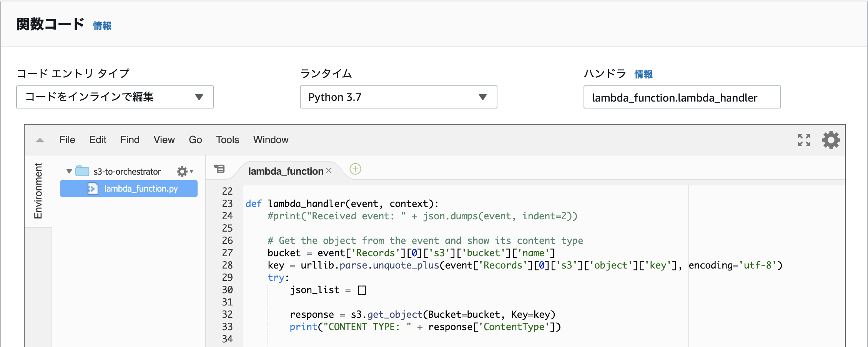Collapse the menu bar up-arrow icon
Screen dimensions: 868x347
40,140
